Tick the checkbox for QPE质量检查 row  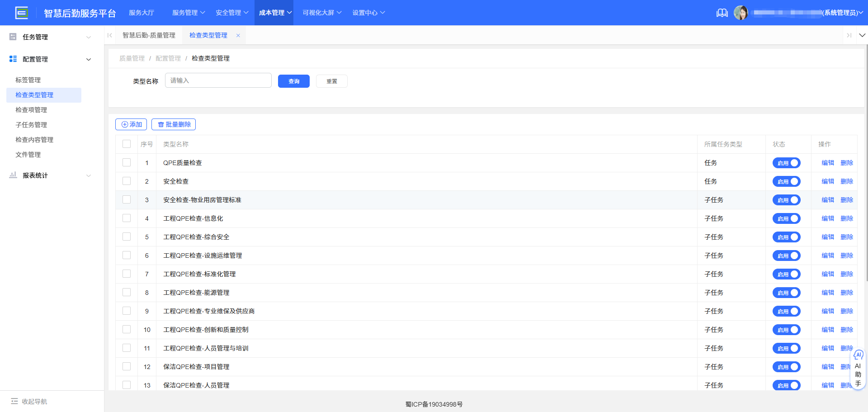[x=127, y=162]
